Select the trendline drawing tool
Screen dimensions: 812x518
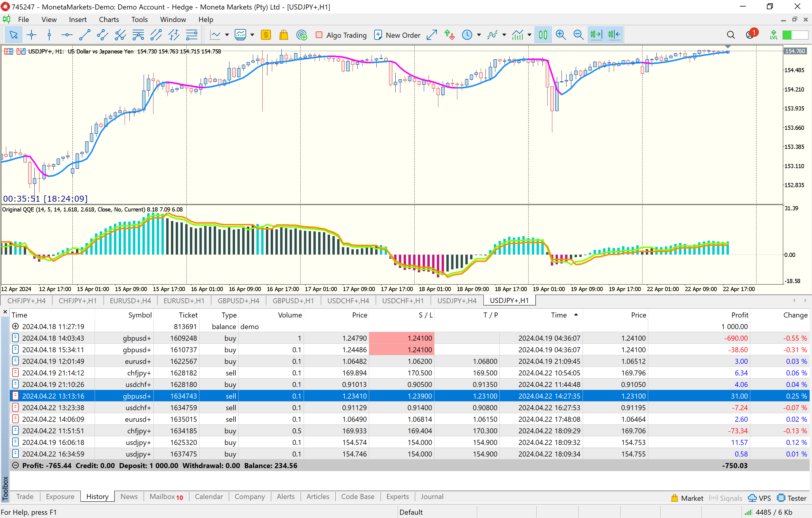tap(85, 35)
